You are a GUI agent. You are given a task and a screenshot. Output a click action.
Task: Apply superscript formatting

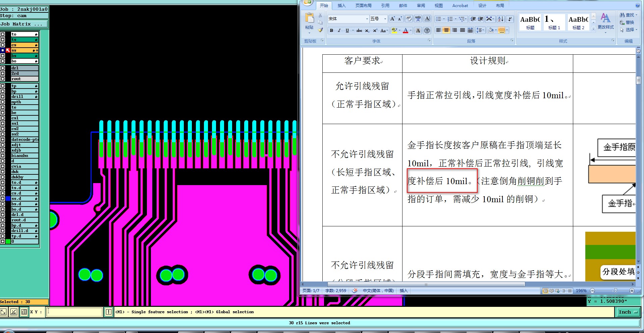pos(375,31)
